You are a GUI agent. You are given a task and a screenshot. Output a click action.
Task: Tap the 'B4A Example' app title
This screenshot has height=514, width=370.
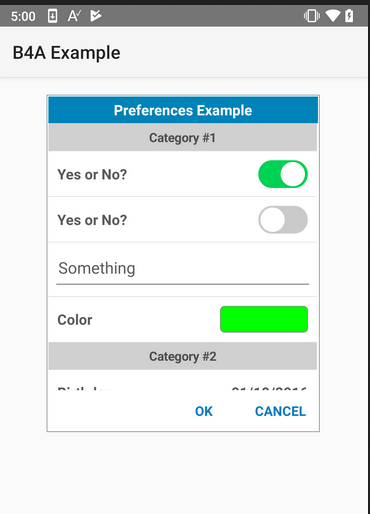(x=66, y=53)
